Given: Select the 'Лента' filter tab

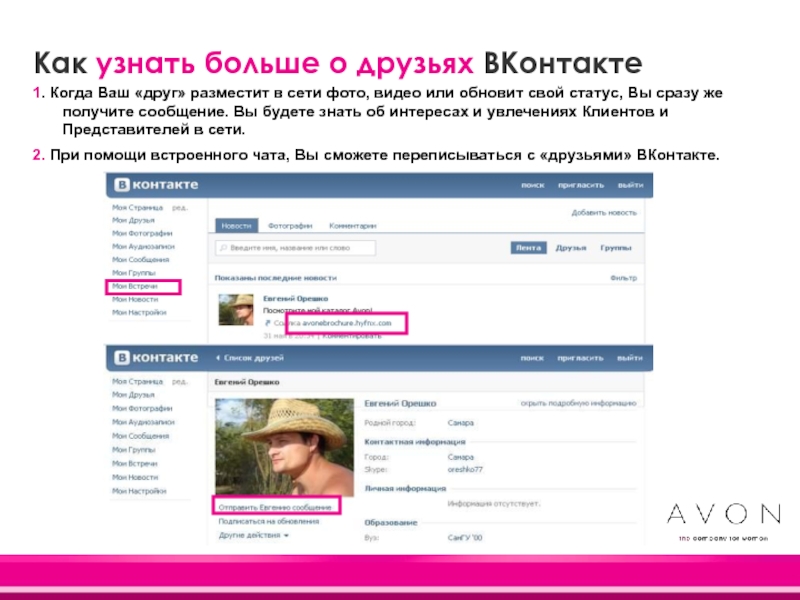Looking at the screenshot, I should (528, 248).
